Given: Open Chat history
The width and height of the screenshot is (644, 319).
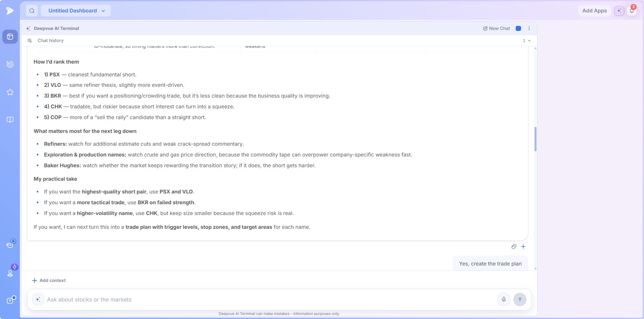Looking at the screenshot, I should pos(51,41).
